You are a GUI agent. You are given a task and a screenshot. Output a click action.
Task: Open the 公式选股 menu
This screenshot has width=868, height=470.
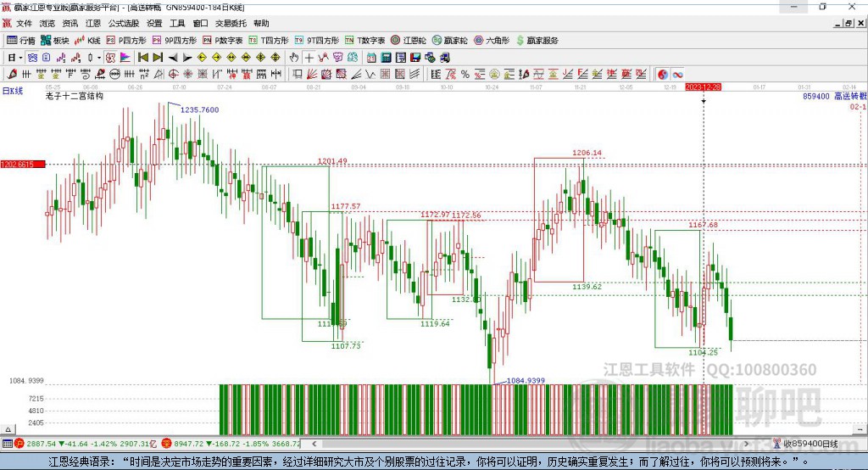point(124,23)
